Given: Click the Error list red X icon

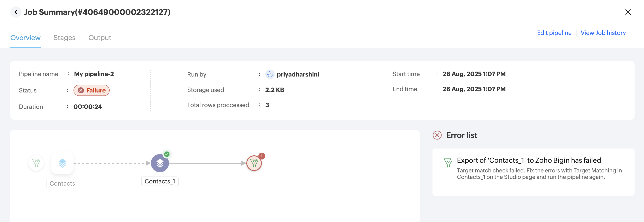Looking at the screenshot, I should tap(437, 135).
